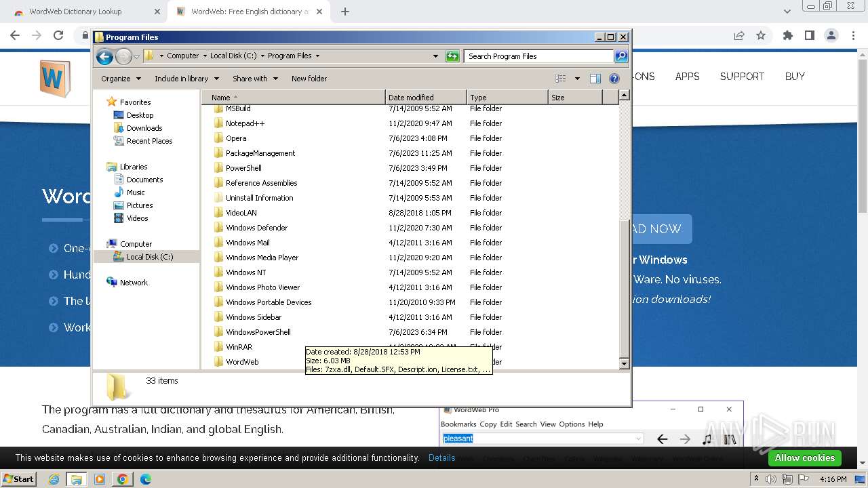868x488 pixels.
Task: Change view using the Views icon
Action: (x=561, y=79)
